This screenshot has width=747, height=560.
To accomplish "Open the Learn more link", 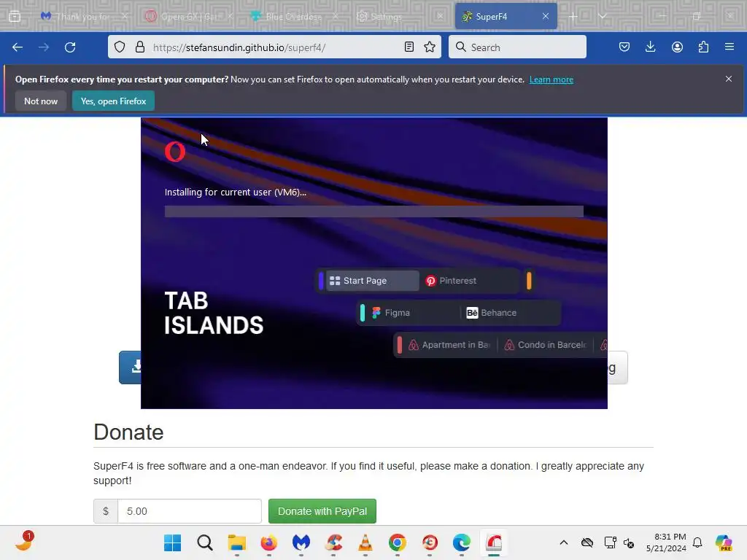I will click(x=551, y=79).
